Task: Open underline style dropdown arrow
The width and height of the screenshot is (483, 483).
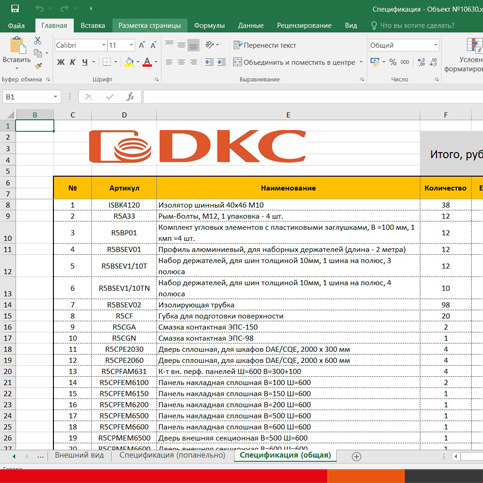Action: (93, 62)
